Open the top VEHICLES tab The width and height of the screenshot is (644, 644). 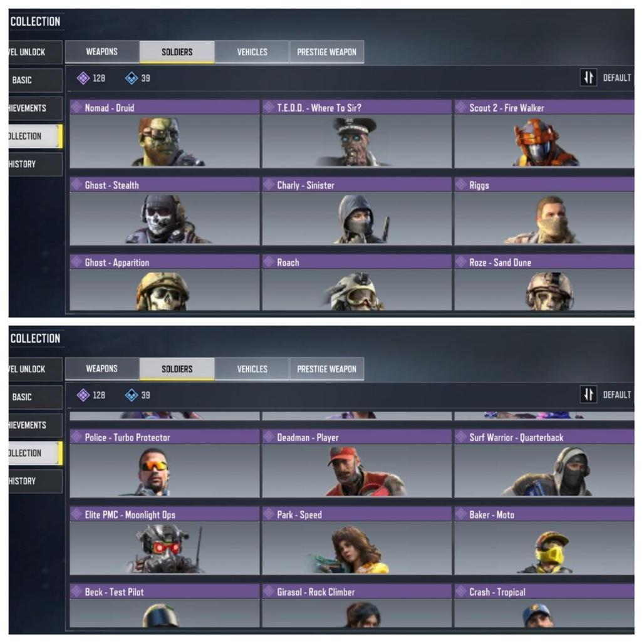[x=252, y=52]
